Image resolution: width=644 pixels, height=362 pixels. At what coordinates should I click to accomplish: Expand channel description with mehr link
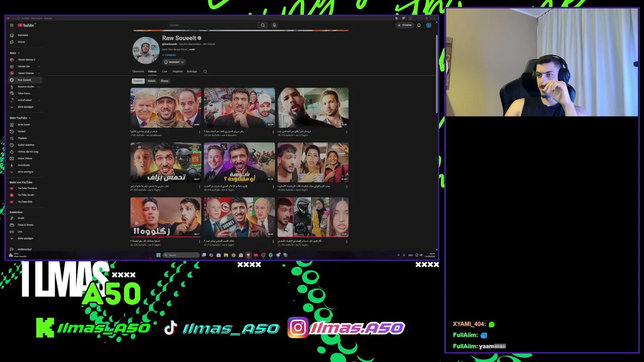pyautogui.click(x=192, y=49)
